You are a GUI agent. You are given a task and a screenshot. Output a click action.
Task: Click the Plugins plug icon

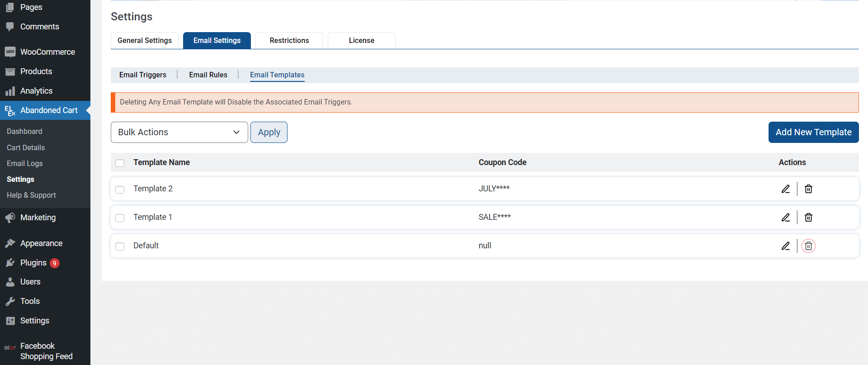click(10, 263)
